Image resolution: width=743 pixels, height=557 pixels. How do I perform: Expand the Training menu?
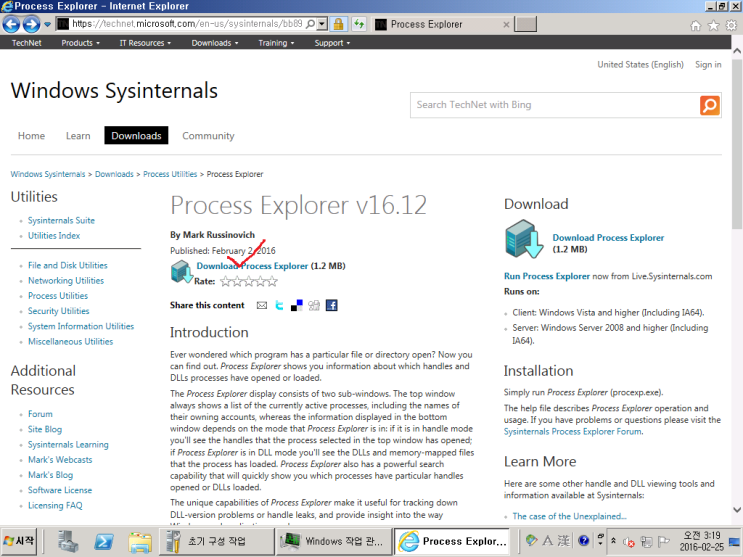point(276,43)
